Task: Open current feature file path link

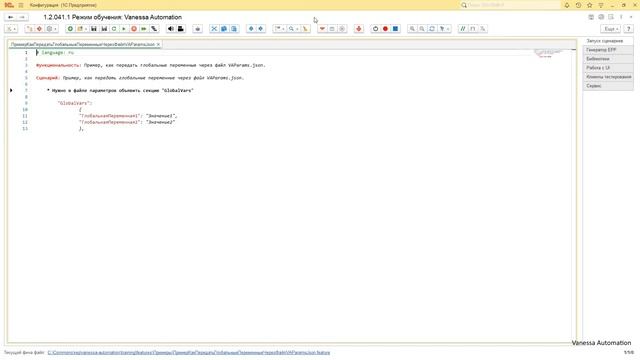Action: [189, 352]
